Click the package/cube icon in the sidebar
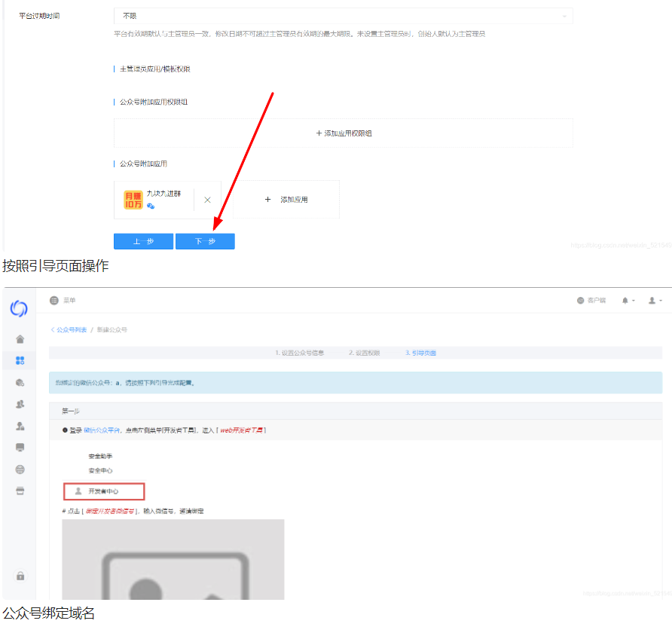672x639 pixels. click(20, 381)
